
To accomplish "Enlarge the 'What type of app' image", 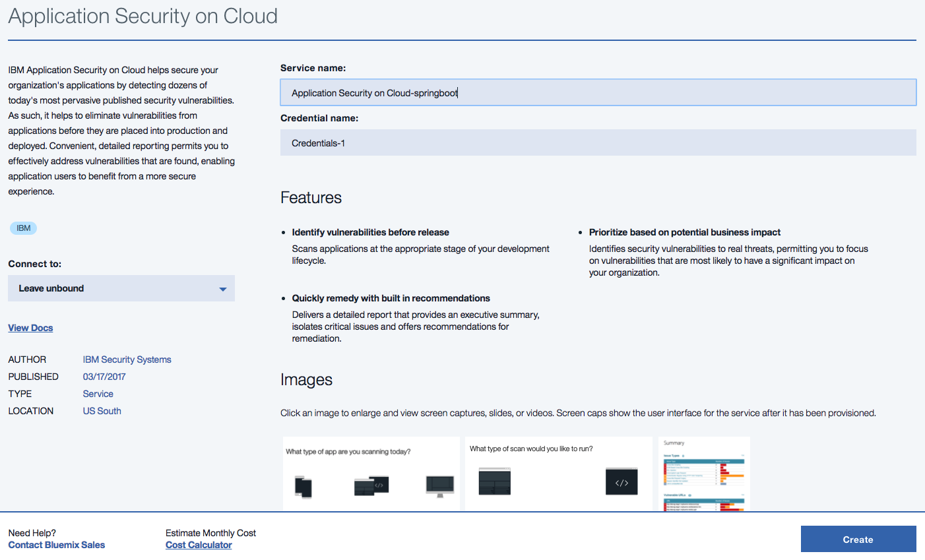I will tap(371, 474).
